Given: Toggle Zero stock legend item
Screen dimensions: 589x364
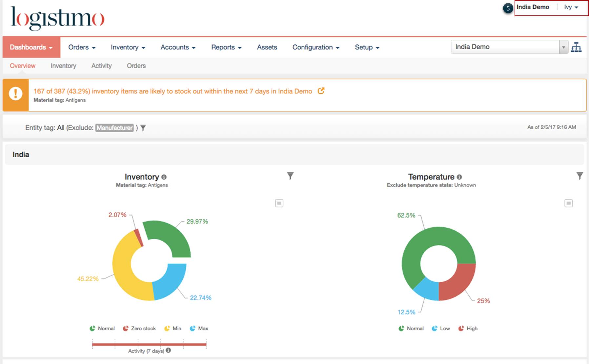Looking at the screenshot, I should pyautogui.click(x=139, y=328).
